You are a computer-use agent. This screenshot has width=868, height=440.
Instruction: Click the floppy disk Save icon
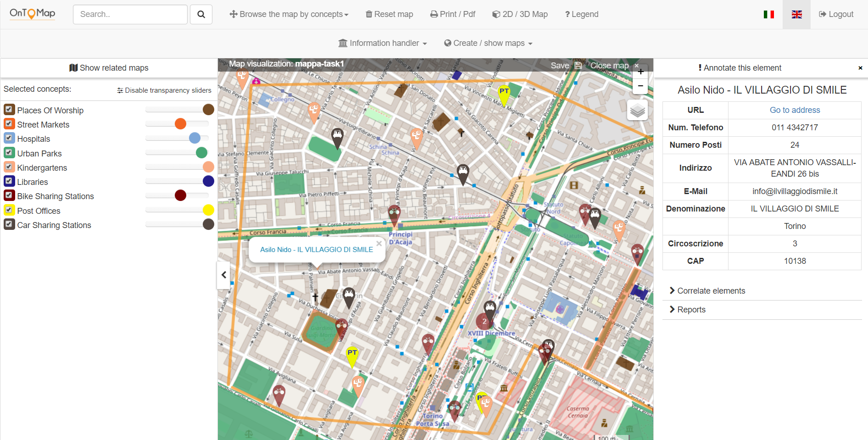(578, 65)
